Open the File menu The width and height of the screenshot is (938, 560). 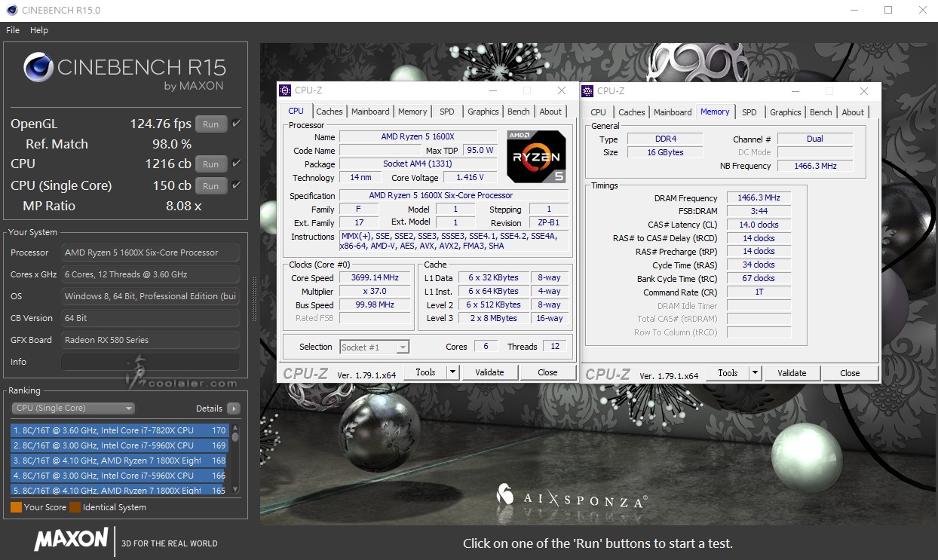(x=13, y=30)
